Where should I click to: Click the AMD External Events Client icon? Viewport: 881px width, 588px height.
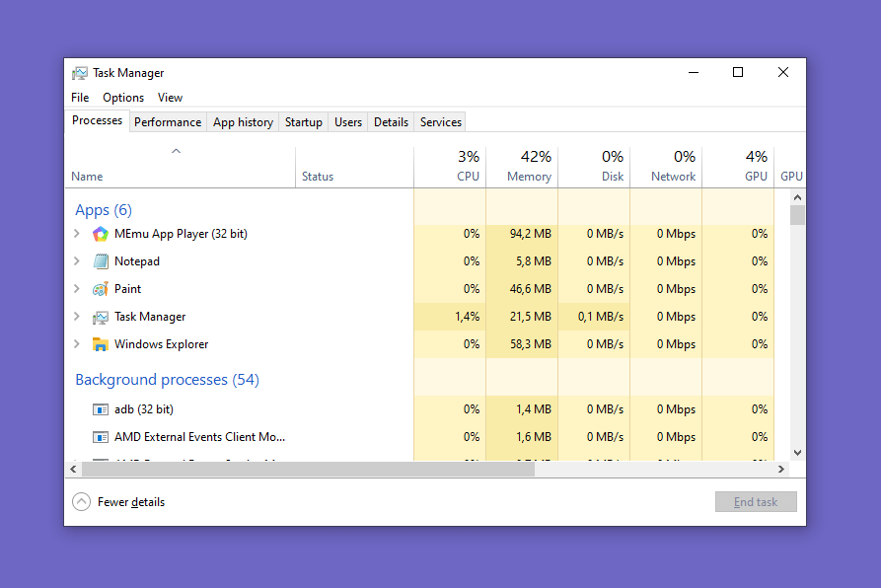[100, 437]
